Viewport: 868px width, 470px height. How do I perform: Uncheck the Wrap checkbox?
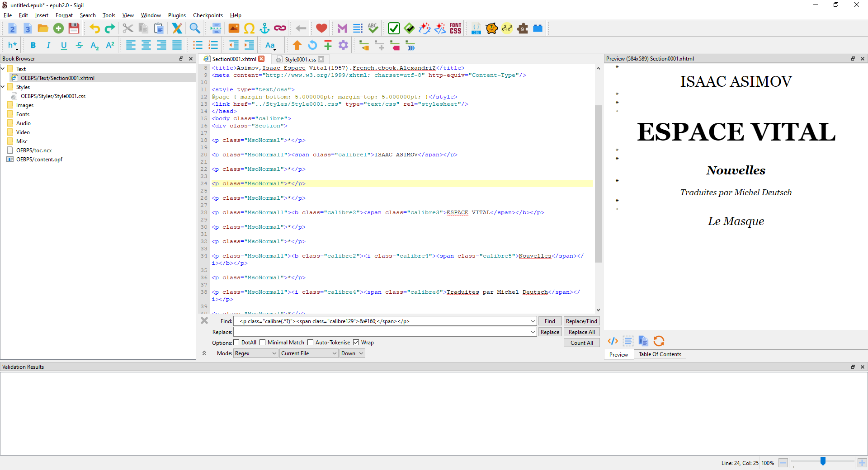(x=356, y=343)
